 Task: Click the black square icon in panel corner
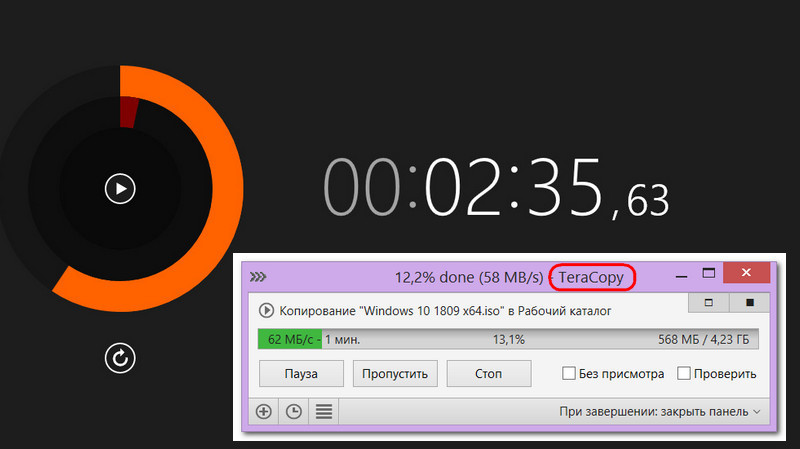click(x=749, y=303)
